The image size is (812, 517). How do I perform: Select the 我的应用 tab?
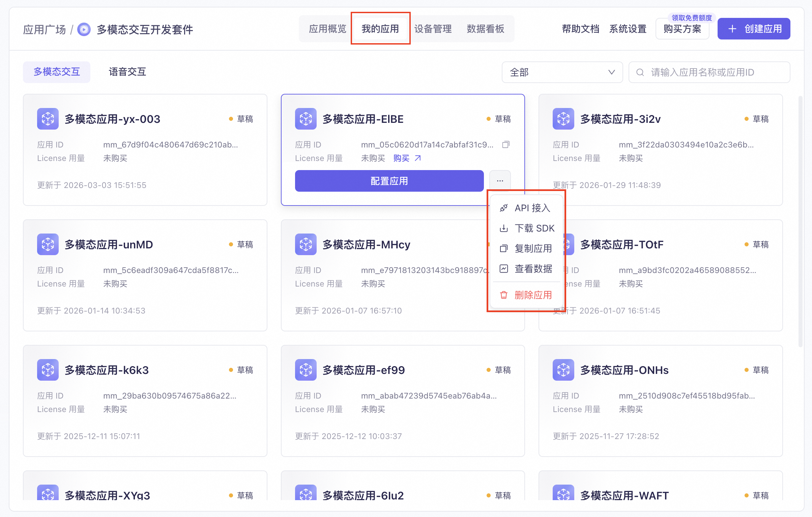pos(380,29)
